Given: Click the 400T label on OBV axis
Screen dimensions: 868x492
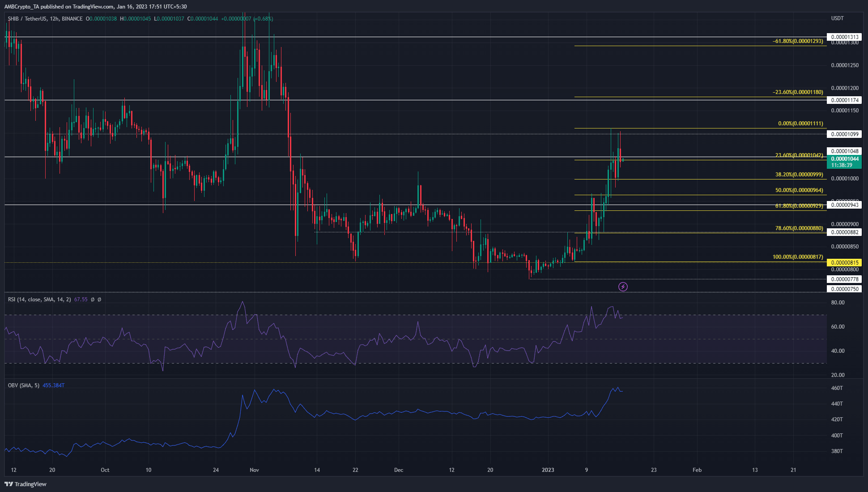Looking at the screenshot, I should pyautogui.click(x=837, y=436).
